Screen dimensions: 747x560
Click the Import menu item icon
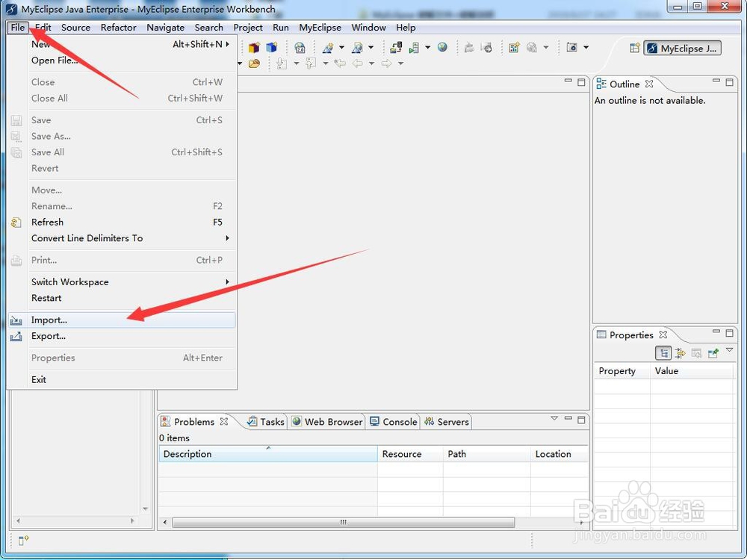16,320
